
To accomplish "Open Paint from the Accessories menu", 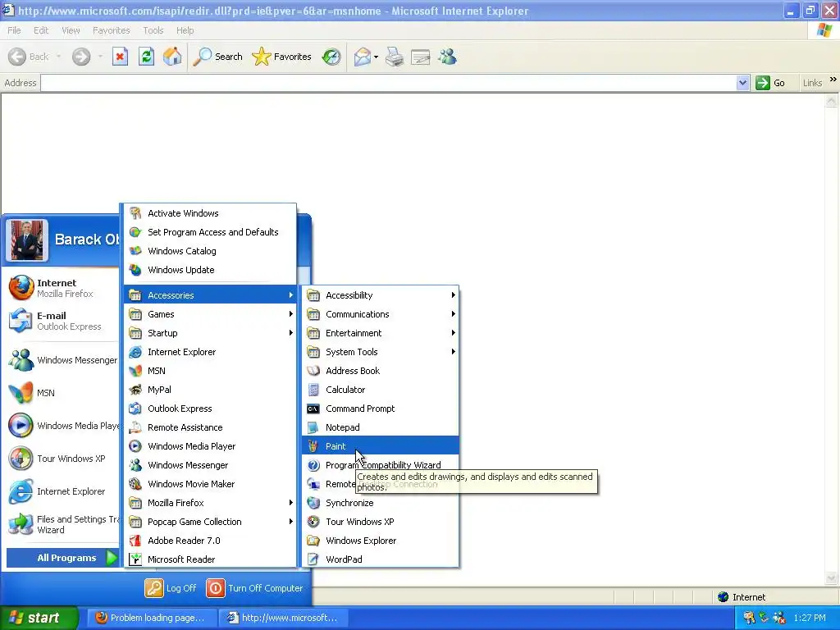I will (x=381, y=445).
